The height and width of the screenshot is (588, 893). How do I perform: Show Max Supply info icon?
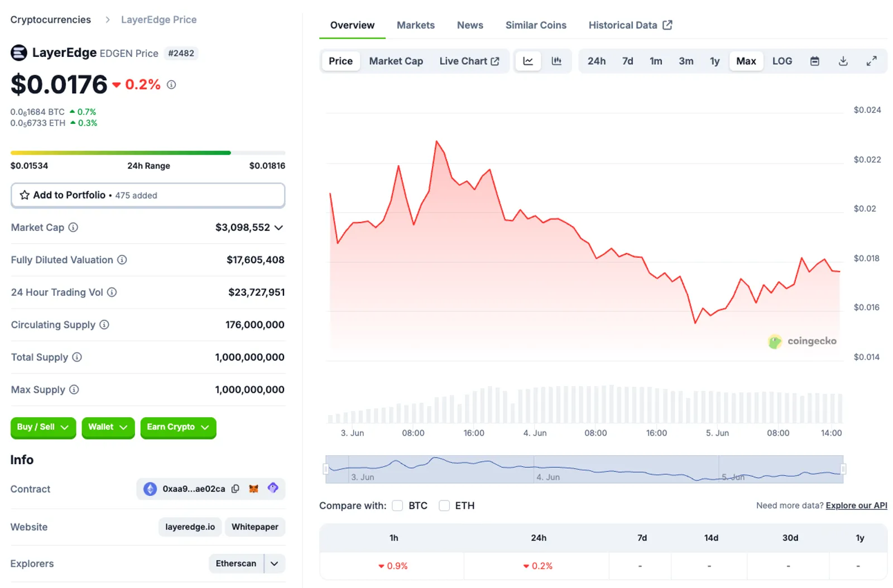[74, 389]
